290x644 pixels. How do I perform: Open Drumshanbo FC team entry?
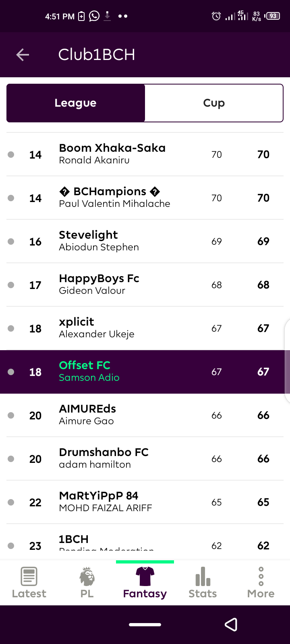tap(145, 458)
